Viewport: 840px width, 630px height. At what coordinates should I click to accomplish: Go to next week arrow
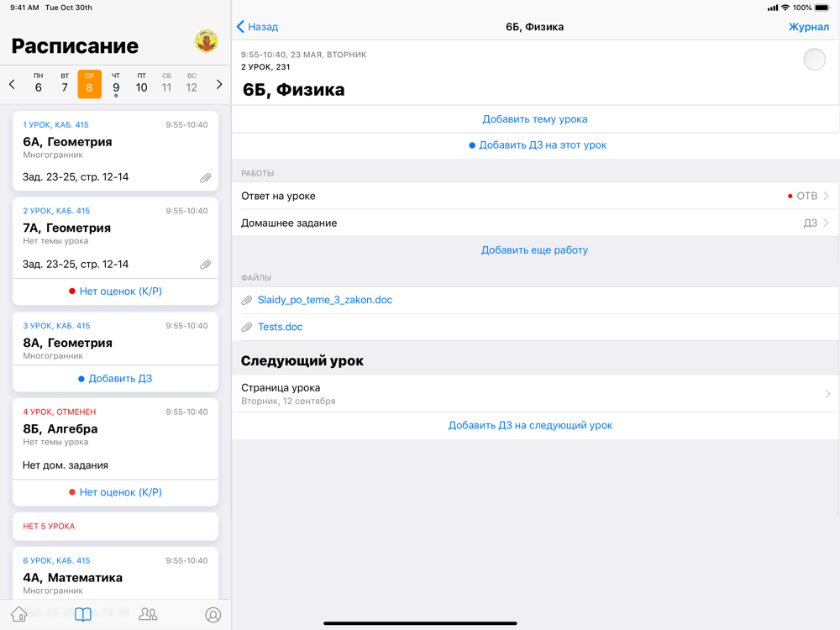click(219, 84)
